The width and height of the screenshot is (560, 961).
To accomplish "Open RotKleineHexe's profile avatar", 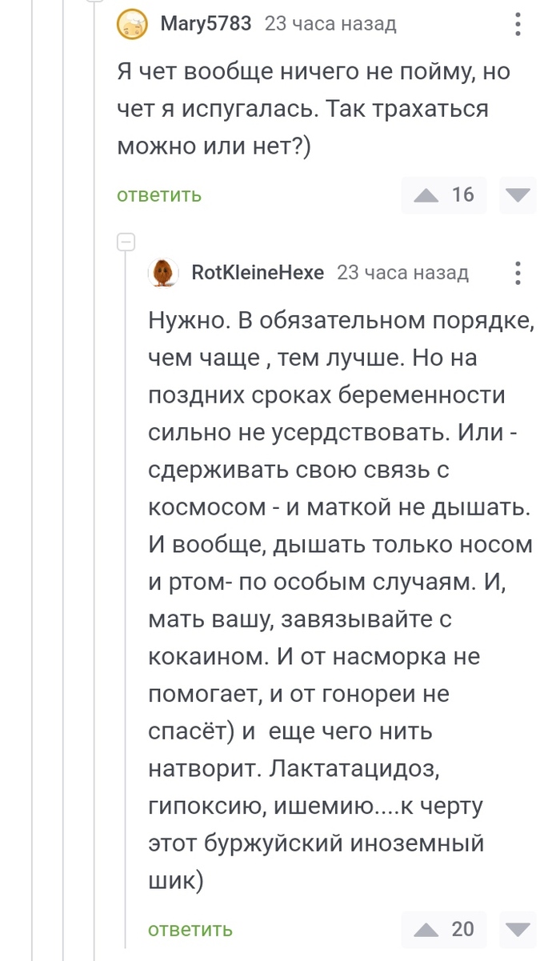I will point(162,272).
